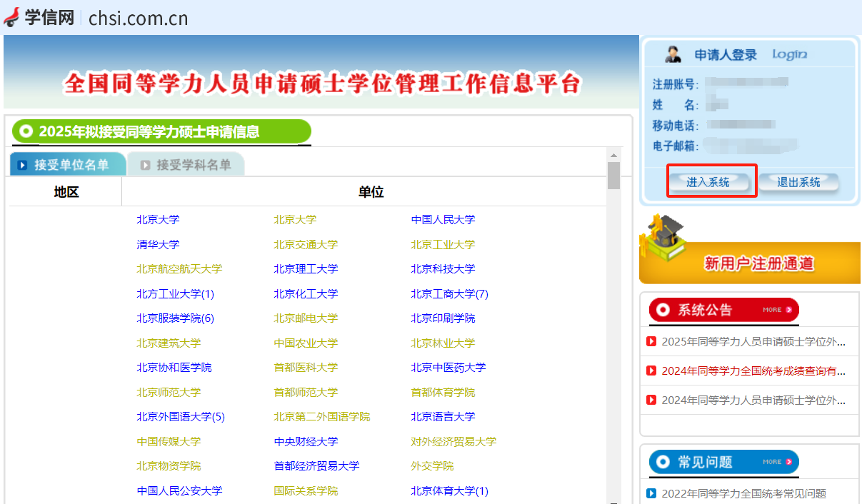Read 2024年同等学力全国统考成绩查询 announcement
Screen dimensions: 862x504
(x=753, y=371)
